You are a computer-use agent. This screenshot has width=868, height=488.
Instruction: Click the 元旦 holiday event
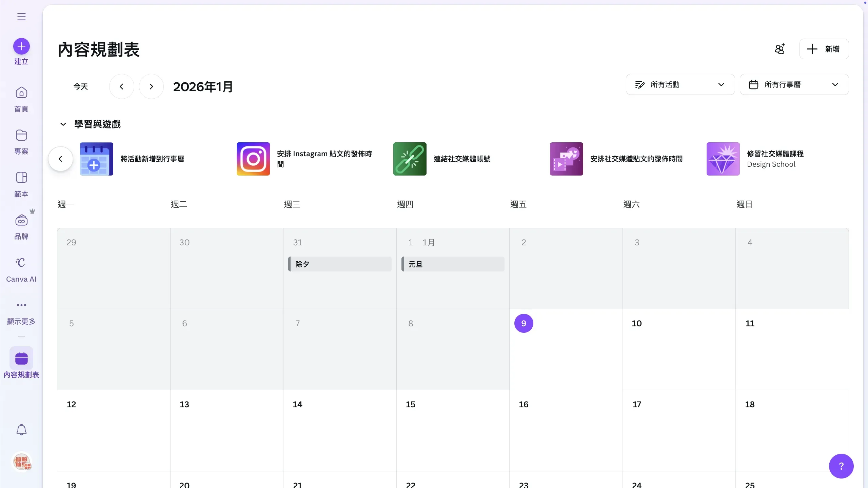tap(453, 264)
